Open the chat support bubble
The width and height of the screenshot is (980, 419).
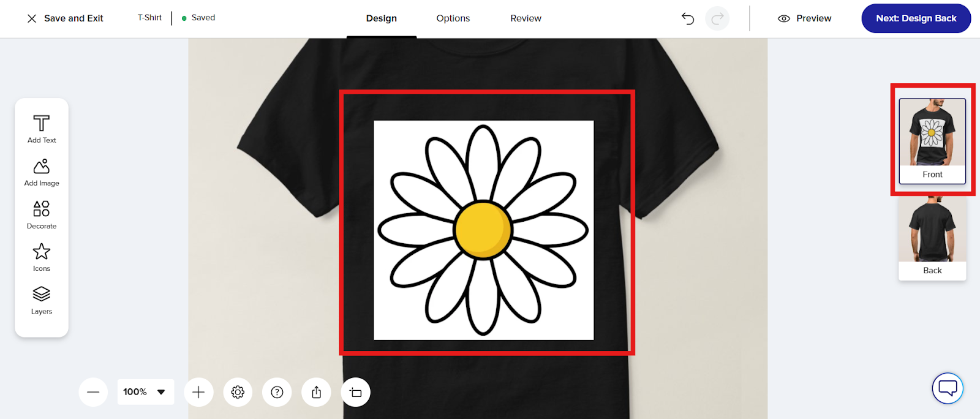point(948,388)
